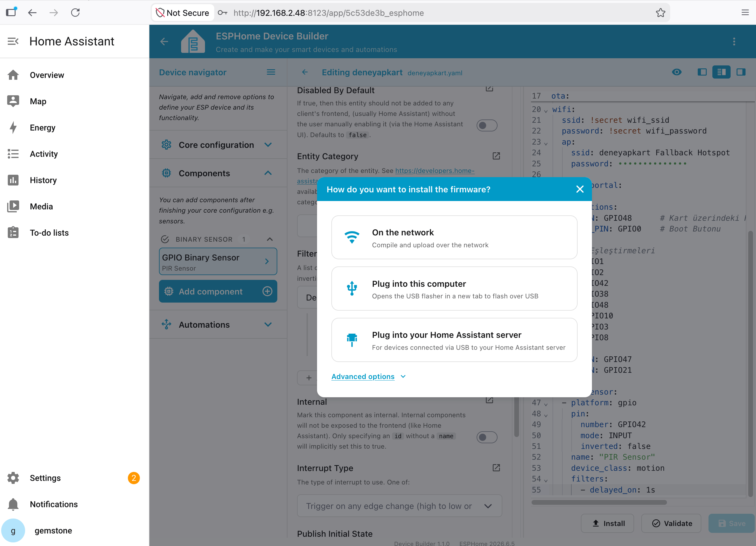
Task: Click the Wi-Fi icon in network option
Action: pos(352,237)
